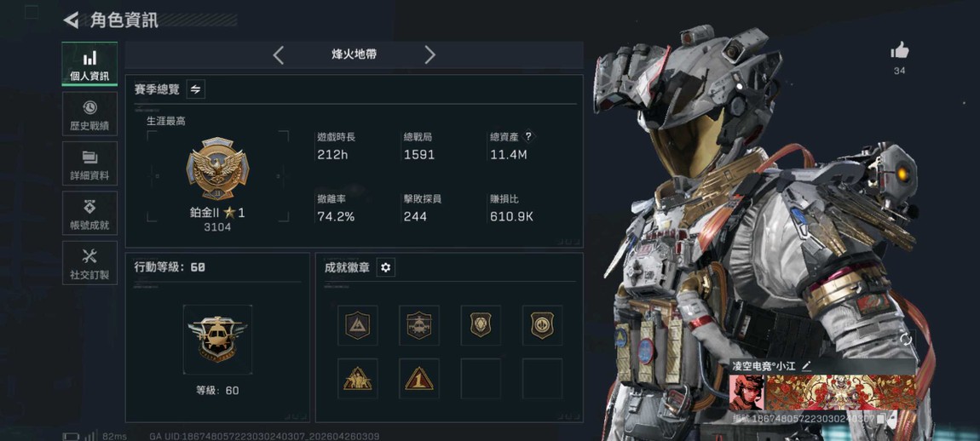This screenshot has width=980, height=441.
Task: Switch to previous mode with left chevron
Action: click(279, 55)
